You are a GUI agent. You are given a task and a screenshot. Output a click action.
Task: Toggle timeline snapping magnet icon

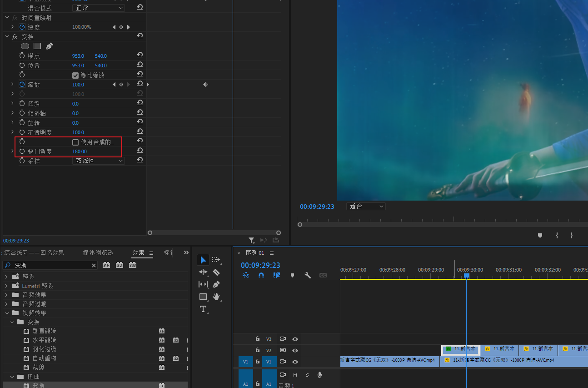pyautogui.click(x=261, y=275)
